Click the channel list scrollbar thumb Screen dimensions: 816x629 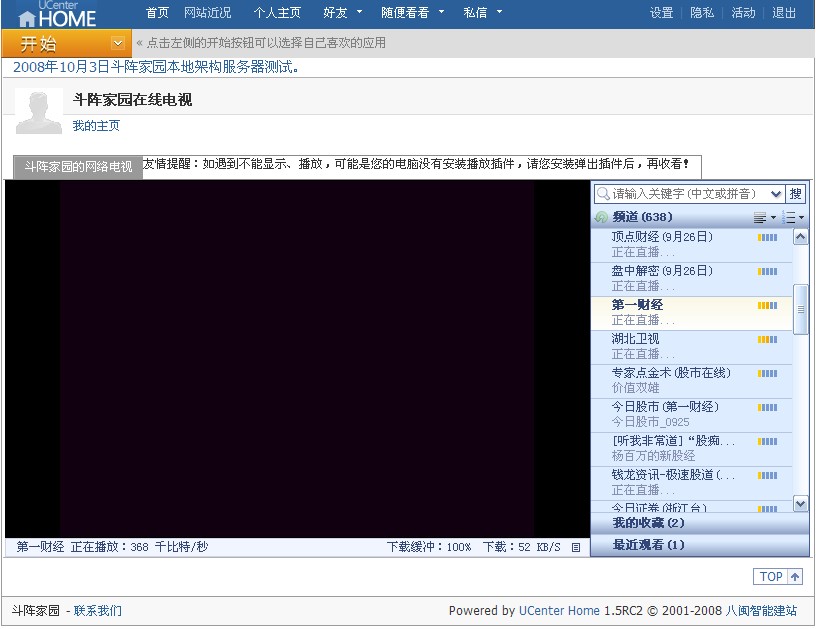[x=800, y=310]
